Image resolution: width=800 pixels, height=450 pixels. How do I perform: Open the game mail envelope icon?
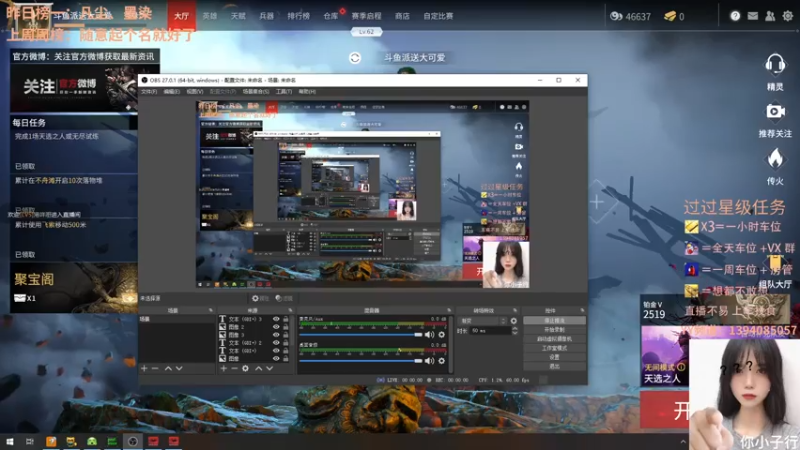[x=753, y=16]
